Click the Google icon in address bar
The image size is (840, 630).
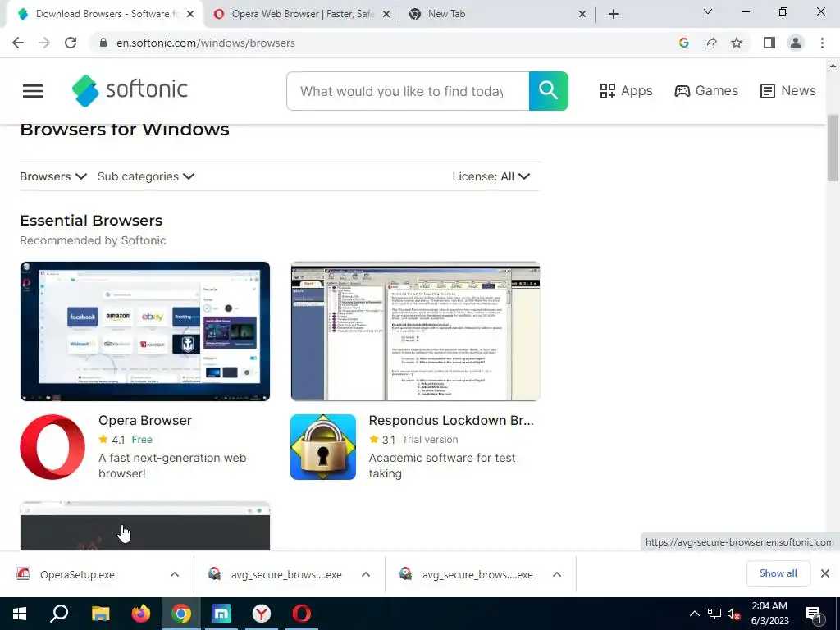[x=683, y=43]
